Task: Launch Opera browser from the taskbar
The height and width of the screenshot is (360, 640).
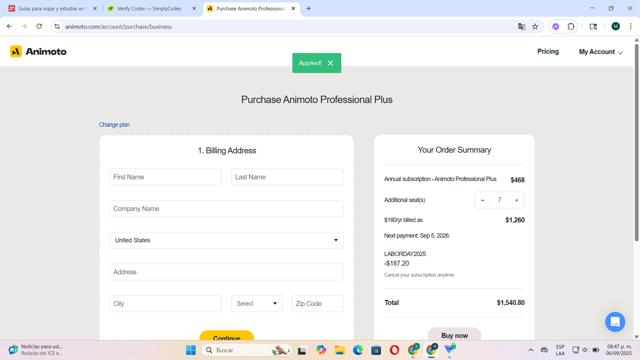Action: click(394, 350)
